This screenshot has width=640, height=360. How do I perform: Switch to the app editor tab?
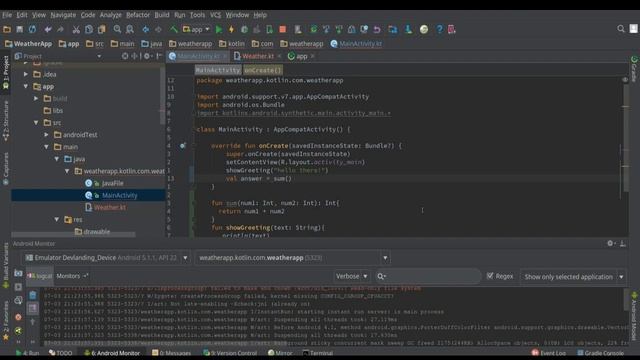coord(301,56)
